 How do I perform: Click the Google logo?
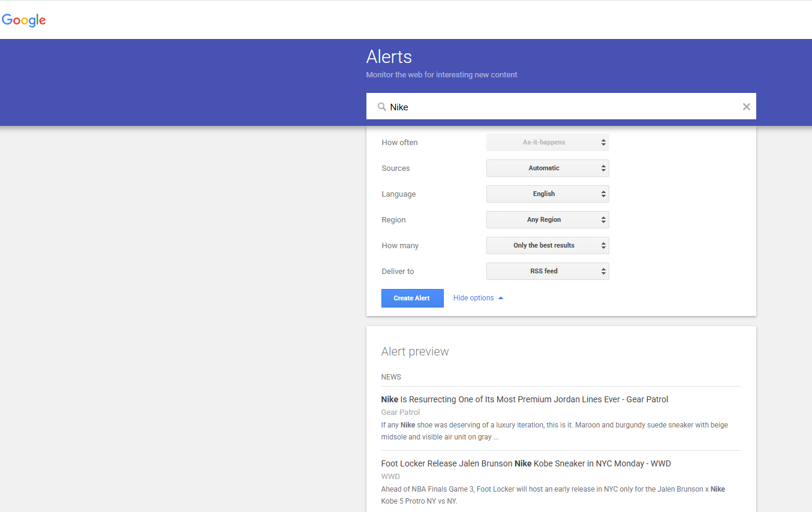[x=24, y=20]
